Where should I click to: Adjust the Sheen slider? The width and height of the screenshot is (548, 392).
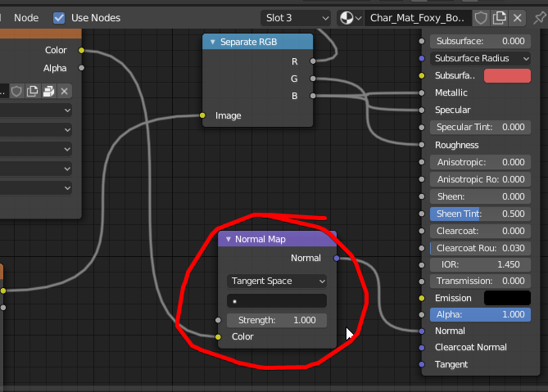click(x=480, y=196)
